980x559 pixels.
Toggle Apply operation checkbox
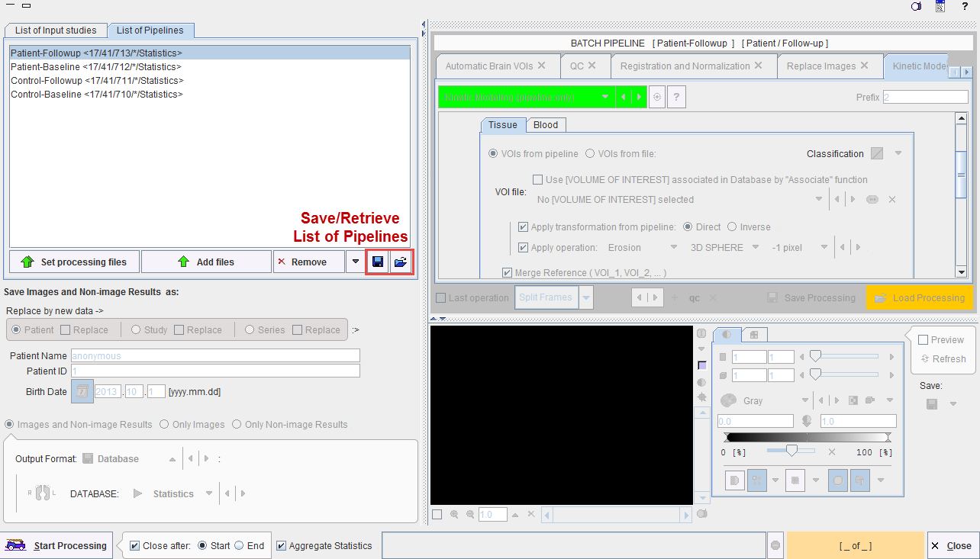coord(523,248)
